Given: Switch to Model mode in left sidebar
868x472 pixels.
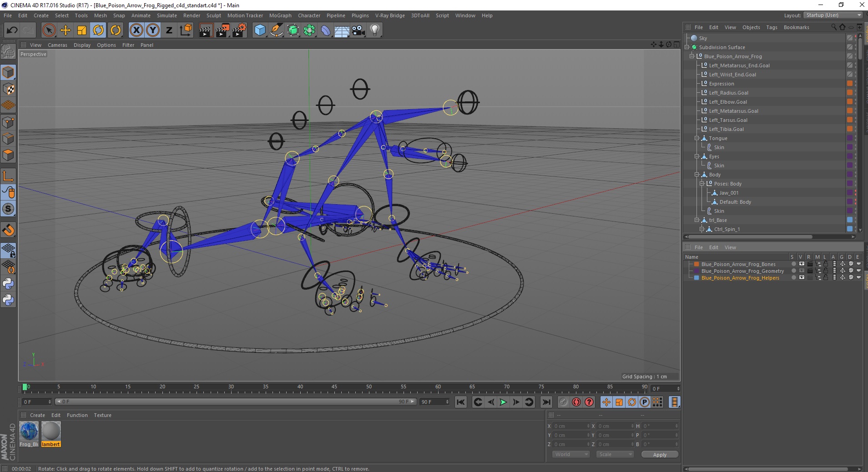Looking at the screenshot, I should click(x=8, y=73).
